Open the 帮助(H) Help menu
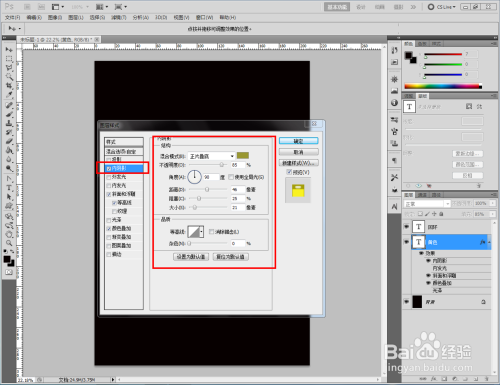The image size is (500, 385). point(228,17)
